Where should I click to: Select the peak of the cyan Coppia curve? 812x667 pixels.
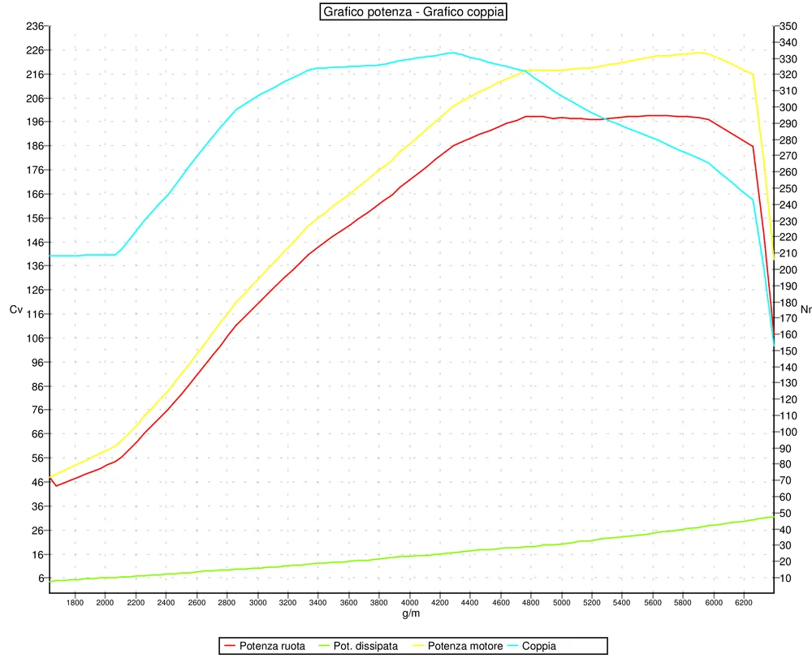(453, 50)
